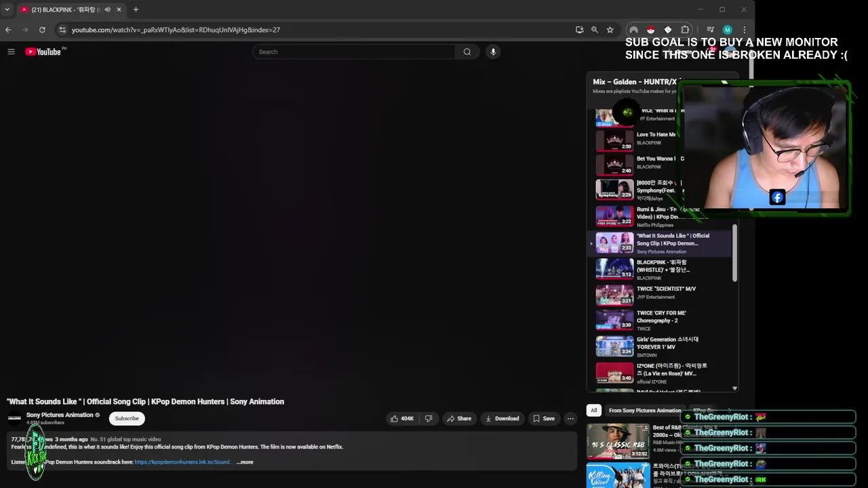Dislike the video with thumbs down

click(x=429, y=419)
